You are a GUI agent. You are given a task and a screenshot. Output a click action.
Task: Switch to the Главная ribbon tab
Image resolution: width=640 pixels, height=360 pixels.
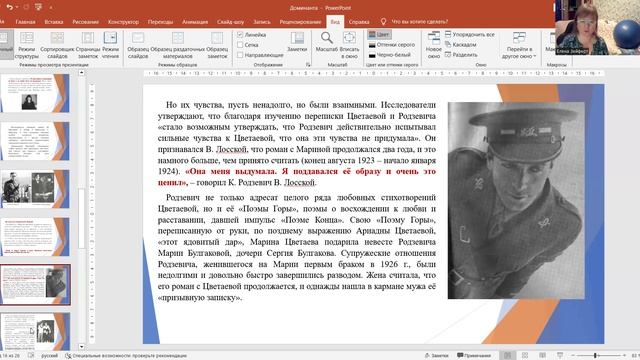click(x=25, y=22)
